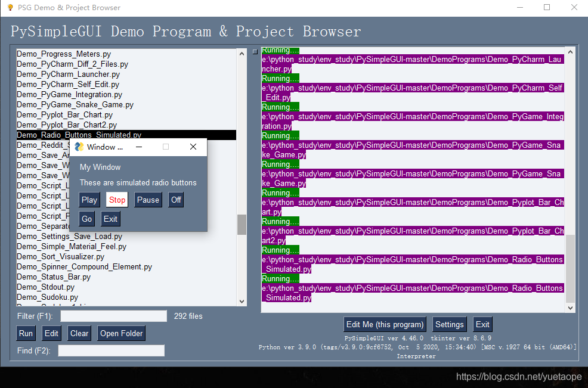Click the output pane scrollbar thumb
588x388 pixels.
pyautogui.click(x=570, y=268)
